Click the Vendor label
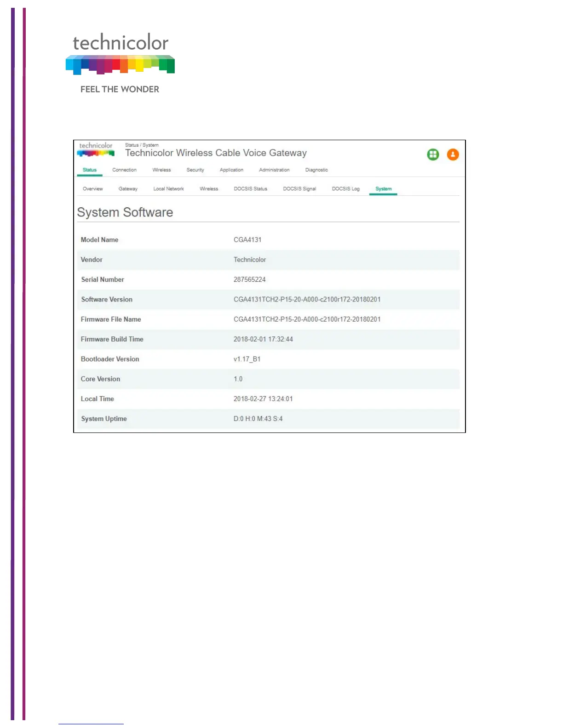 [92, 260]
